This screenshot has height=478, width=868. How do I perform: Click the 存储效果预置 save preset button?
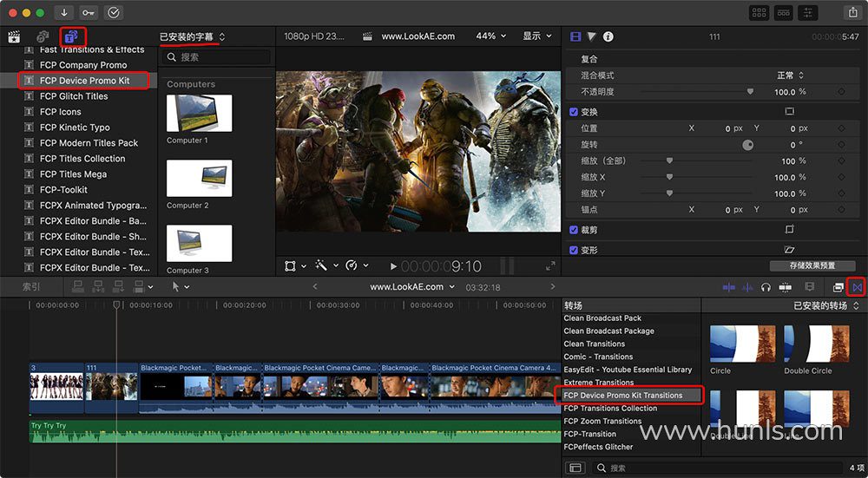812,265
